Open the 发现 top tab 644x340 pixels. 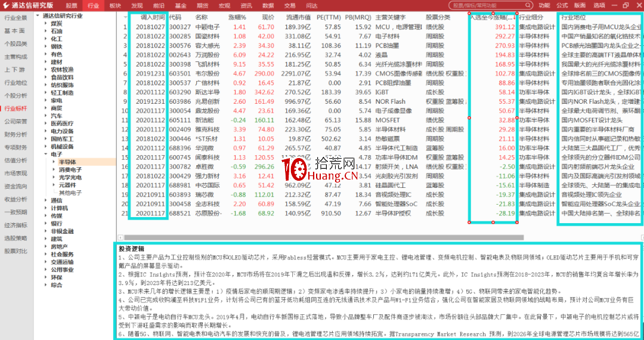click(x=137, y=5)
